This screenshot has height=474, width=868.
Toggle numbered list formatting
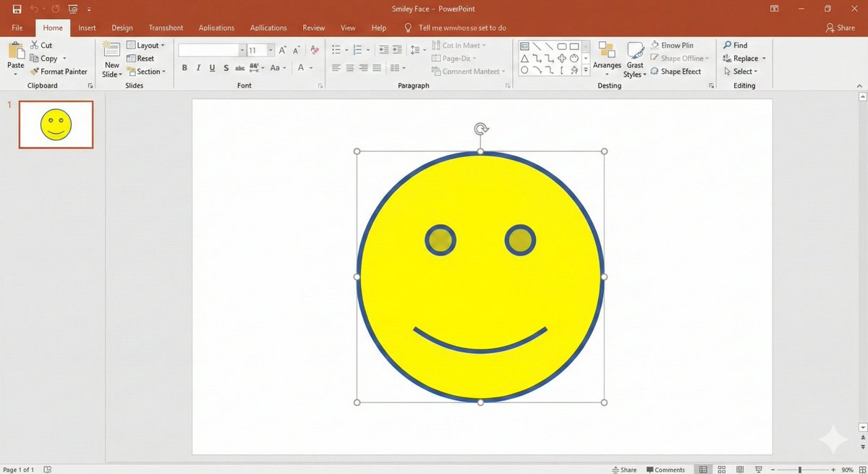point(358,49)
